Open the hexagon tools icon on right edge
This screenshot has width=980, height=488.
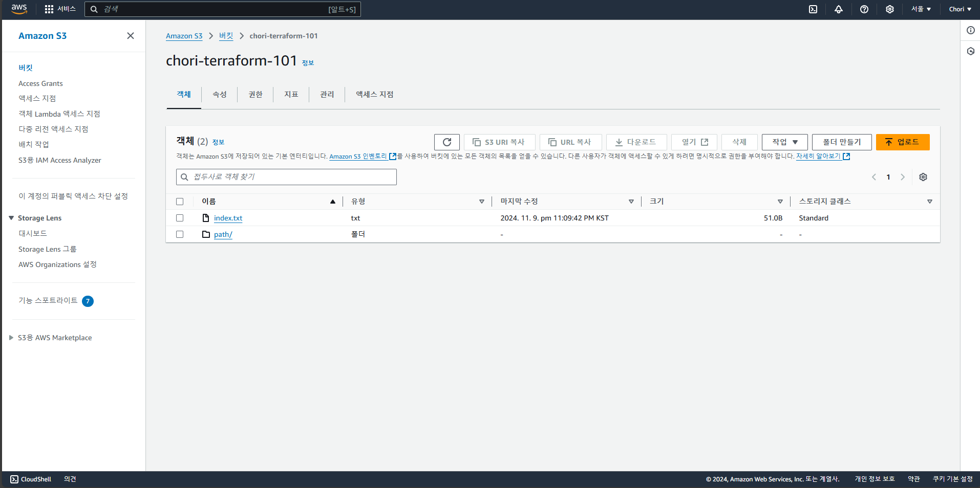970,51
